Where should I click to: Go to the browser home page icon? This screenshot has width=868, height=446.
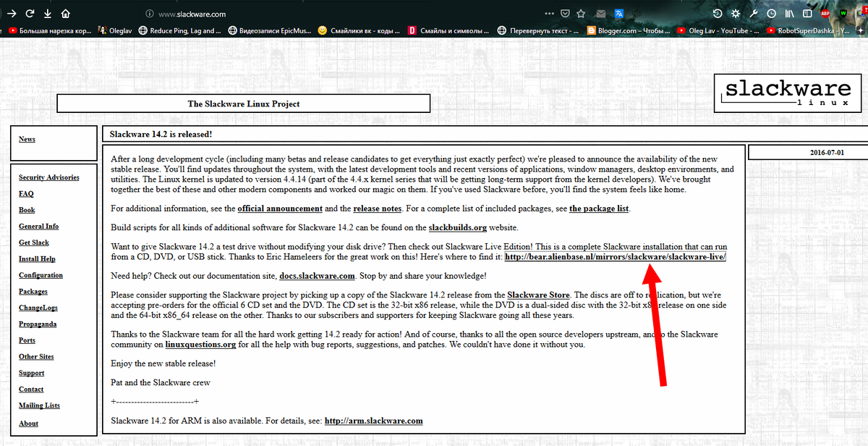point(66,14)
